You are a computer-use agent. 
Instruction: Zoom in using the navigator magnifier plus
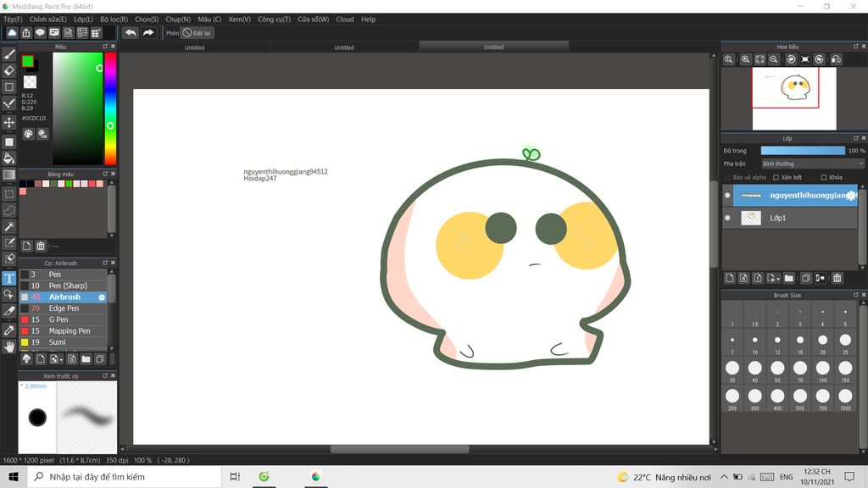tap(746, 59)
